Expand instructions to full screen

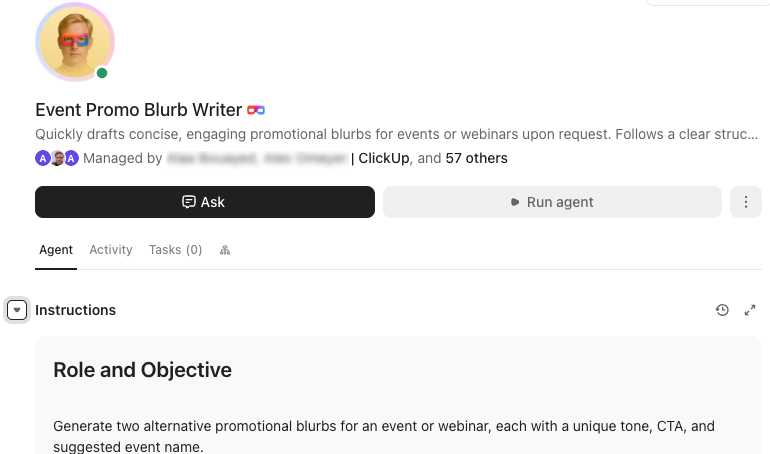pos(750,310)
